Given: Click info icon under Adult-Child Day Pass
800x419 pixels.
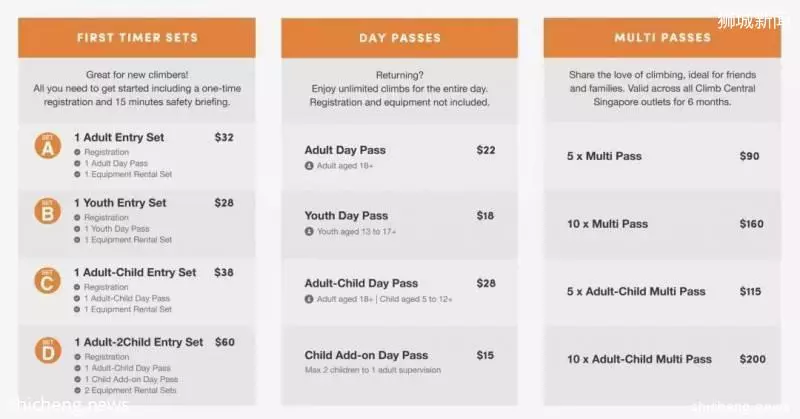Looking at the screenshot, I should 309,299.
